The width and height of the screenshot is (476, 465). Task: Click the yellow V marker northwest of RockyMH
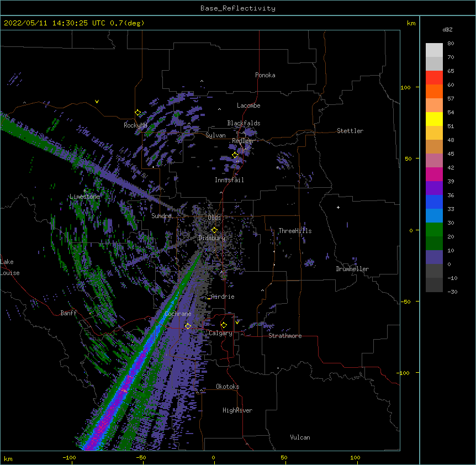point(97,102)
